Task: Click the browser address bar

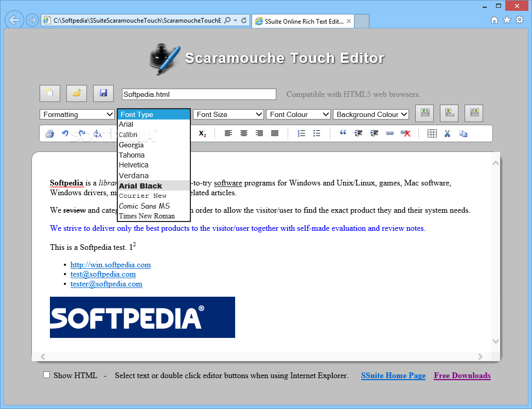Action: (137, 21)
